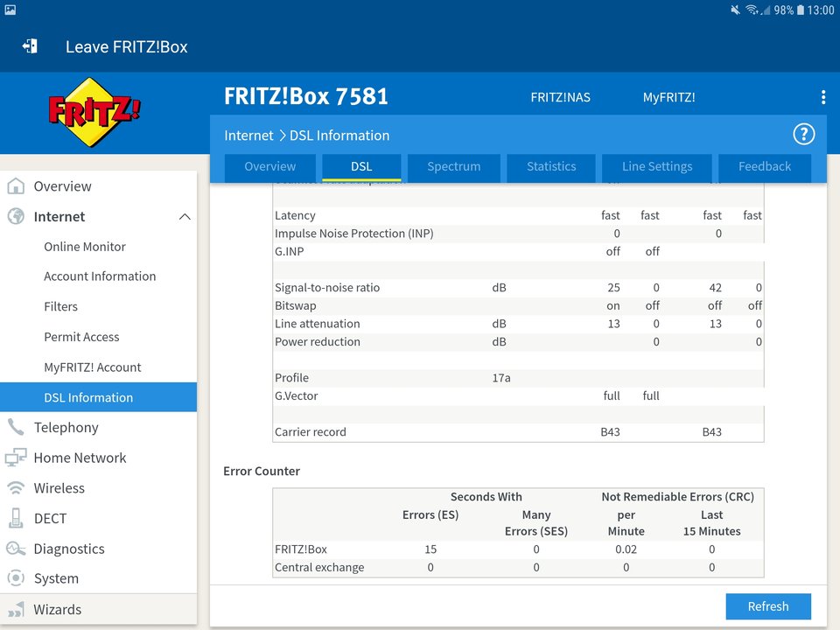The height and width of the screenshot is (630, 840).
Task: Open Overview in the left menu
Action: (x=62, y=186)
